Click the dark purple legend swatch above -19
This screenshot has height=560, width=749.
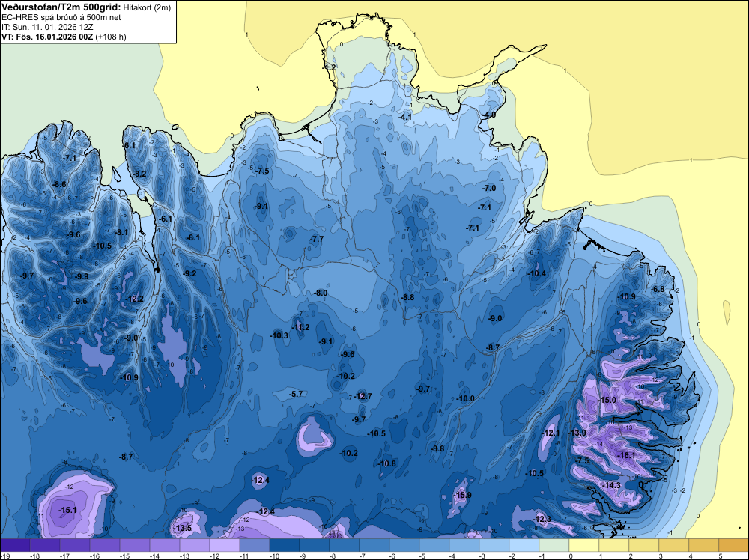pos(15,545)
